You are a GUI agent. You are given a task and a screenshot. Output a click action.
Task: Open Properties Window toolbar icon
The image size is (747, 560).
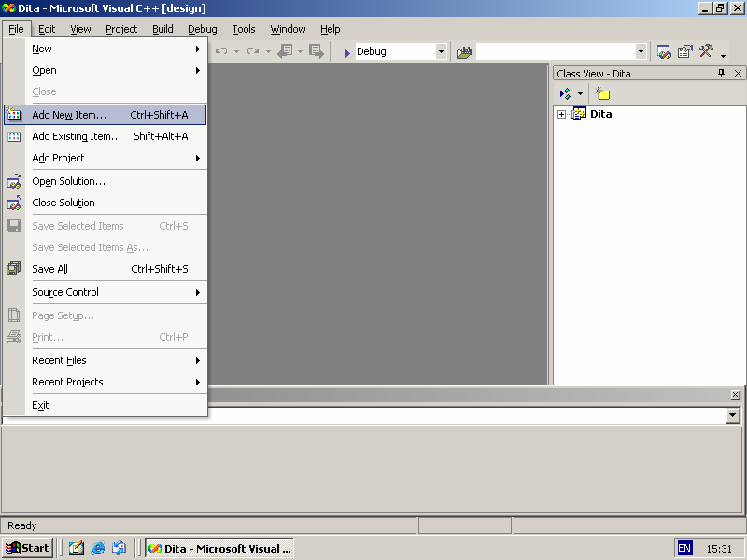pyautogui.click(x=685, y=51)
